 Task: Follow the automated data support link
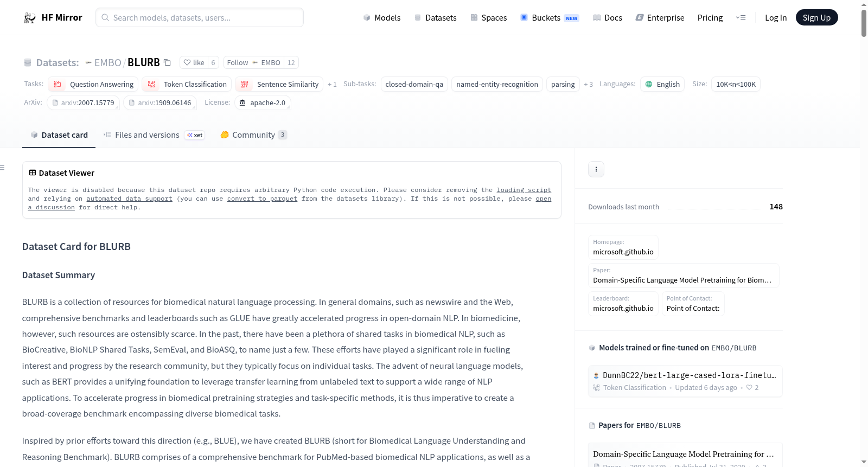130,199
